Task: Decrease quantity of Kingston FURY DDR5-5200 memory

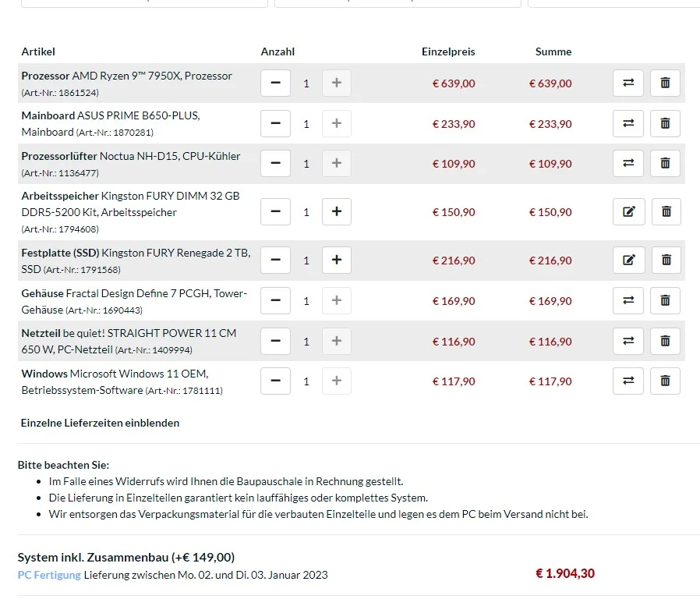Action: click(x=275, y=211)
